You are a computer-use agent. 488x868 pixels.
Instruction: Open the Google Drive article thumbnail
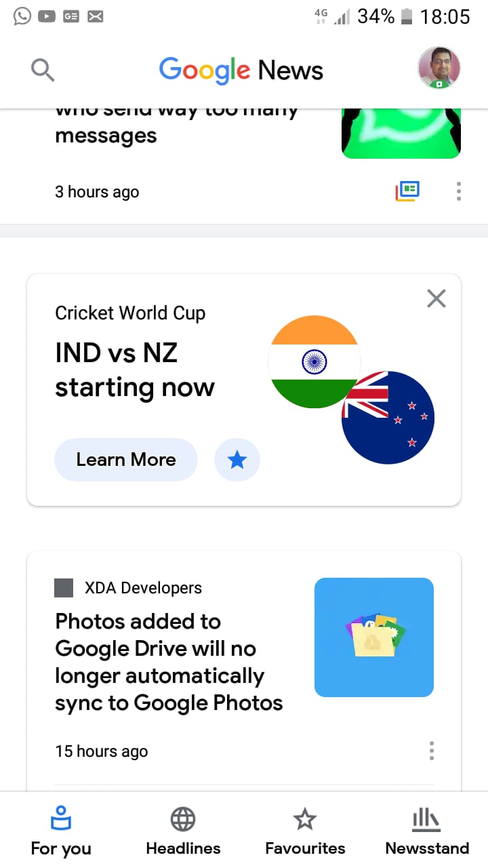374,637
